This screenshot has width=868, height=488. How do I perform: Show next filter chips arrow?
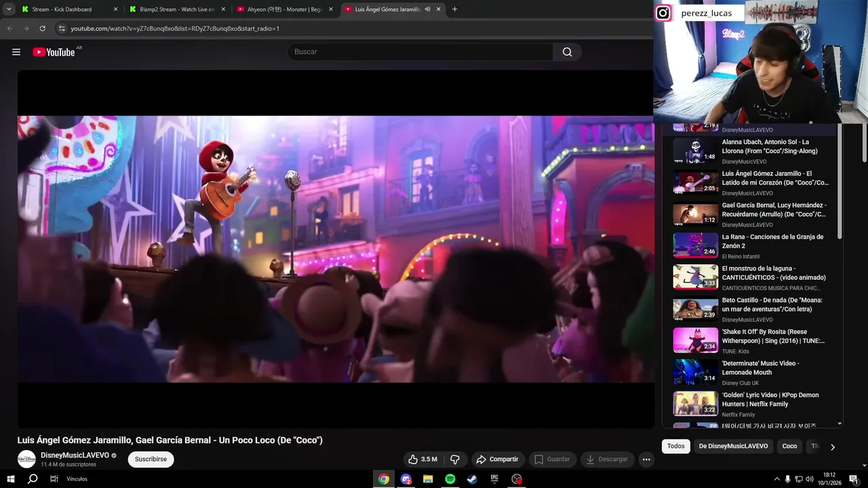coord(832,447)
